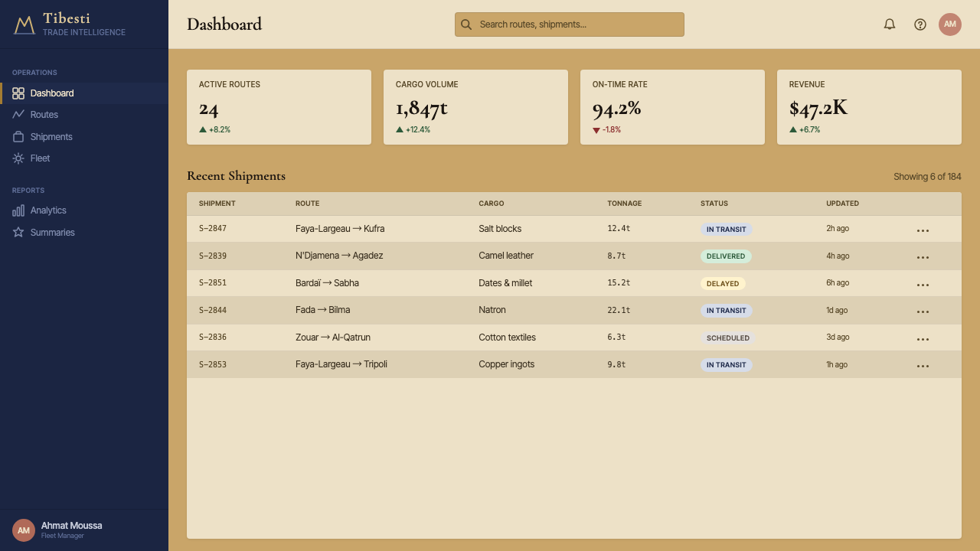Click Ahmat Moussa avatar in sidebar footer

click(x=24, y=530)
